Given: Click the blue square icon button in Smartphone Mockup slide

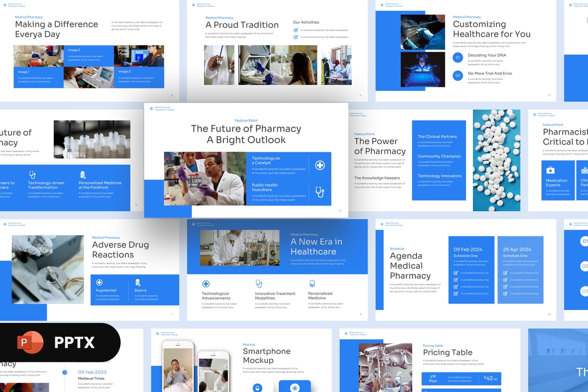Looking at the screenshot, I should [295, 386].
